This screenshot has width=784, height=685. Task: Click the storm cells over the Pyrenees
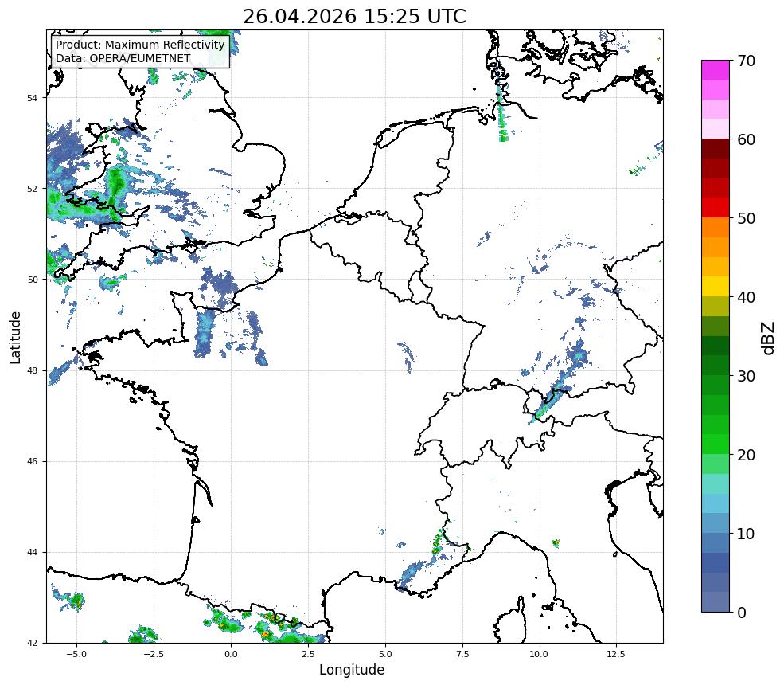[x=264, y=625]
